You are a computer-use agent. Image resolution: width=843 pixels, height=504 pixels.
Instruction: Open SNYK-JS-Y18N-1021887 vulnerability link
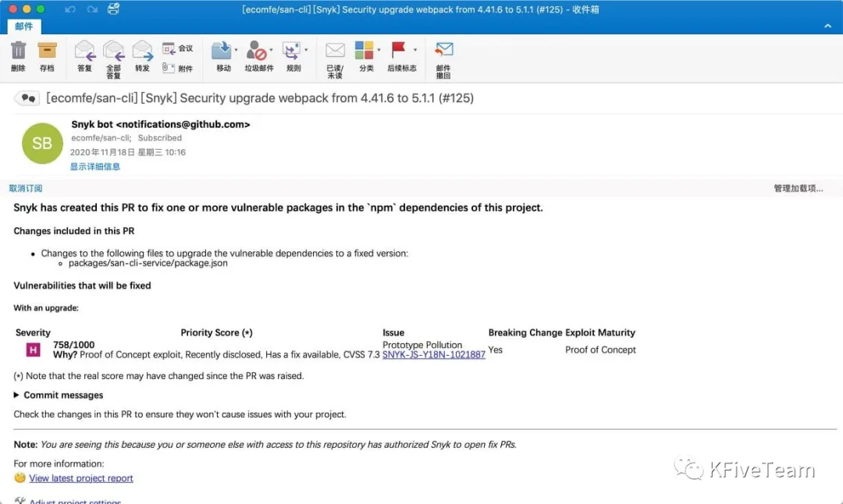(x=434, y=355)
